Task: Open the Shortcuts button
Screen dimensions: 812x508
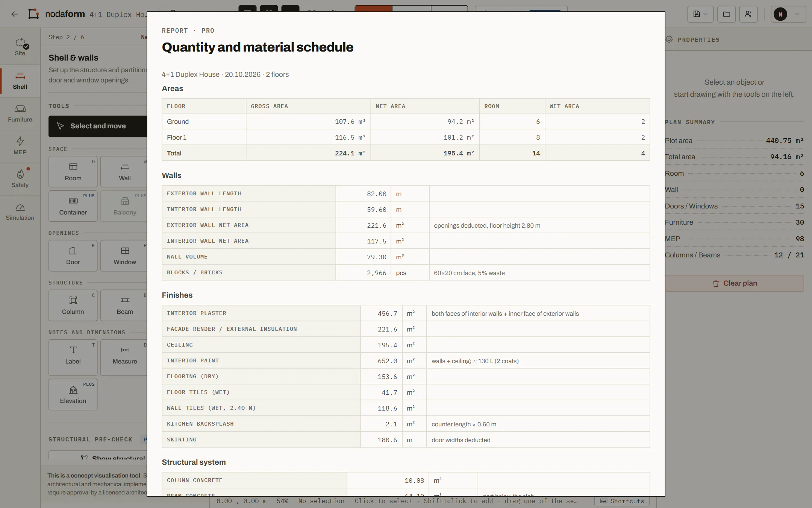Action: 623,501
